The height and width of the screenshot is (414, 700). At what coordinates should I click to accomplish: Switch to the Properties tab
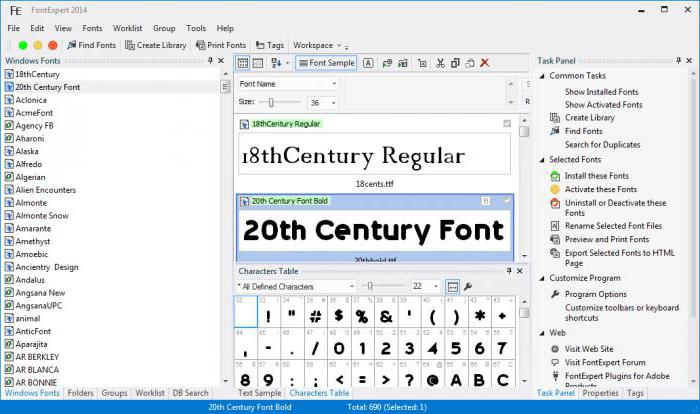click(x=600, y=393)
